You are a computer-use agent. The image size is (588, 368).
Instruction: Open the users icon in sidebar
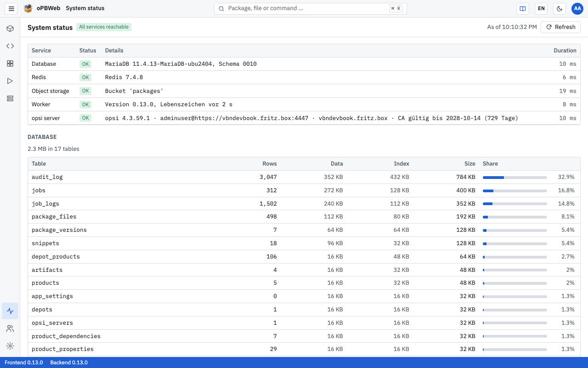[x=10, y=328]
